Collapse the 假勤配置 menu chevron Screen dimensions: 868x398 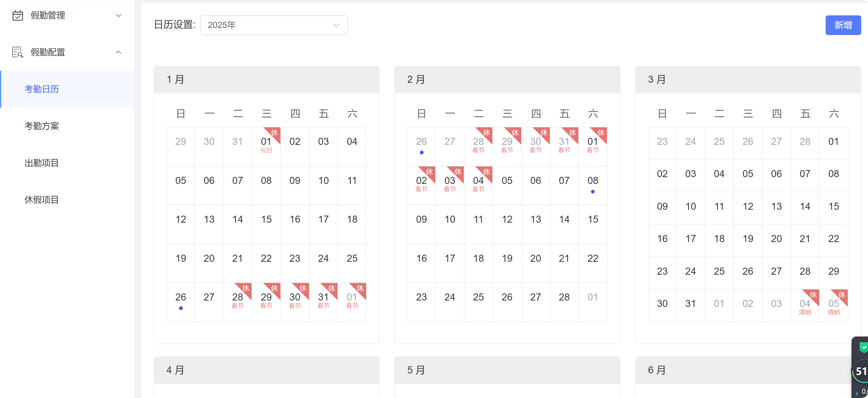pos(118,52)
